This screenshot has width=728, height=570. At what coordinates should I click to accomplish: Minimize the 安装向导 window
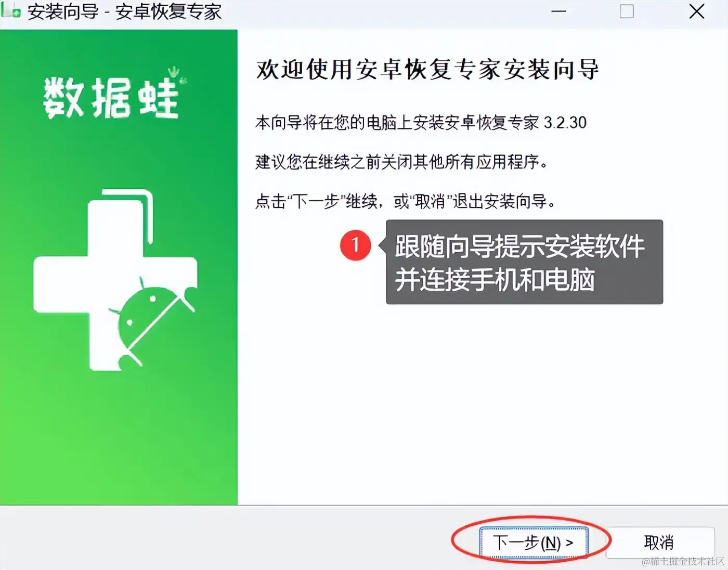click(x=558, y=11)
